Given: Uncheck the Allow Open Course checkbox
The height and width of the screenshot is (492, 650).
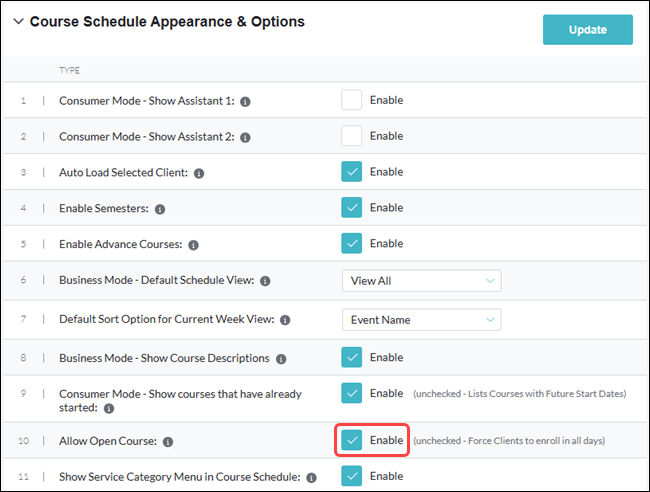Looking at the screenshot, I should click(351, 440).
